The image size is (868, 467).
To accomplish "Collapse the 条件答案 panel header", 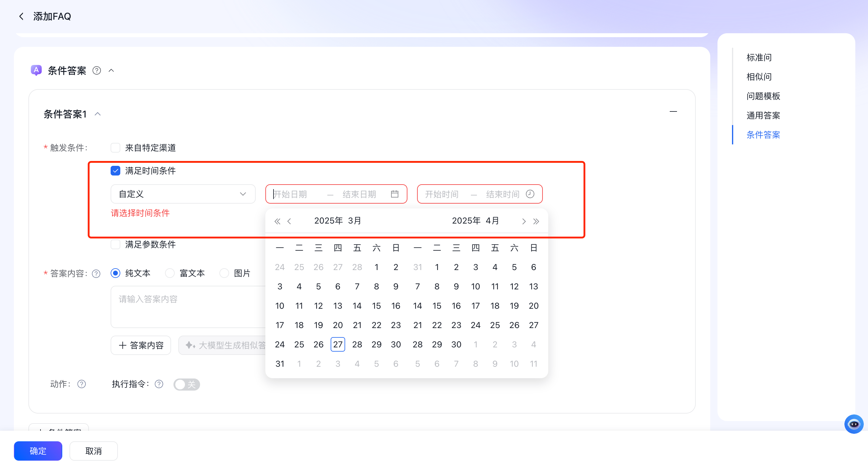I will coord(112,71).
